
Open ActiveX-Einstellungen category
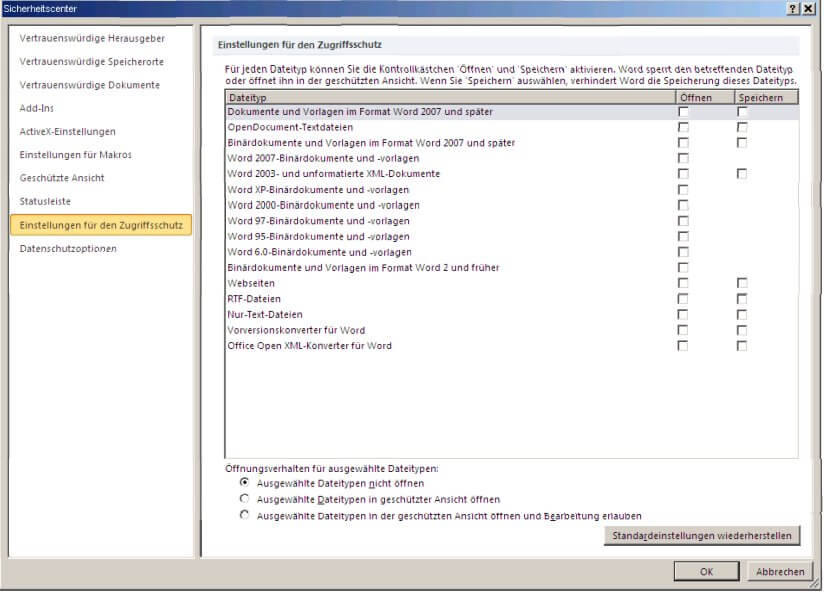pos(67,131)
